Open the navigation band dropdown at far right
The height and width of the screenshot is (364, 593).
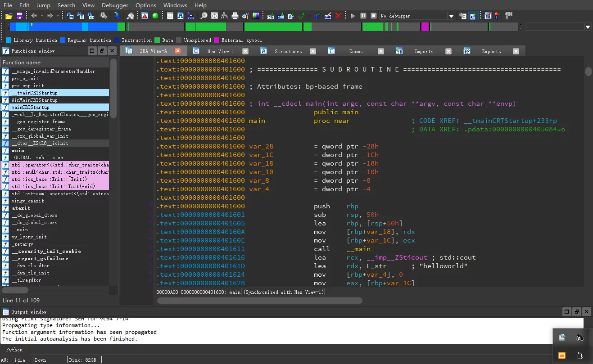point(587,27)
